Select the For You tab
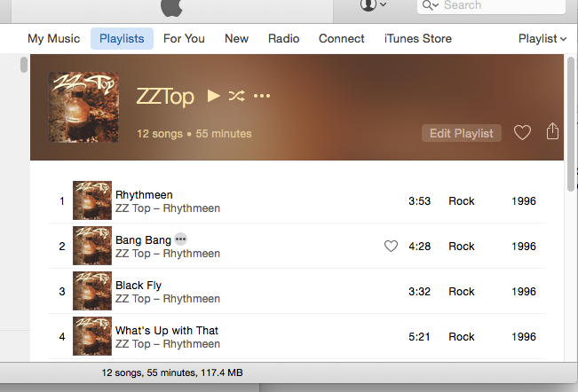 point(184,39)
